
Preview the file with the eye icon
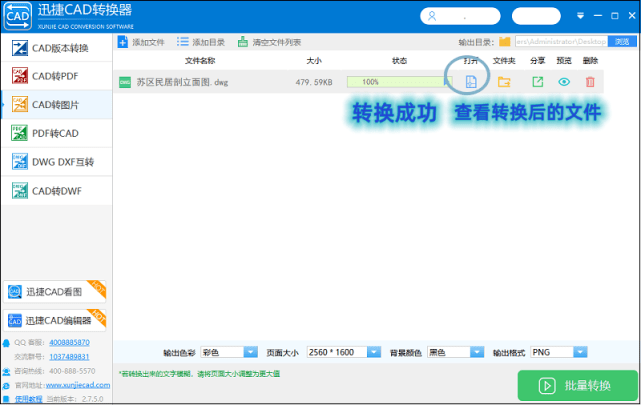(564, 82)
